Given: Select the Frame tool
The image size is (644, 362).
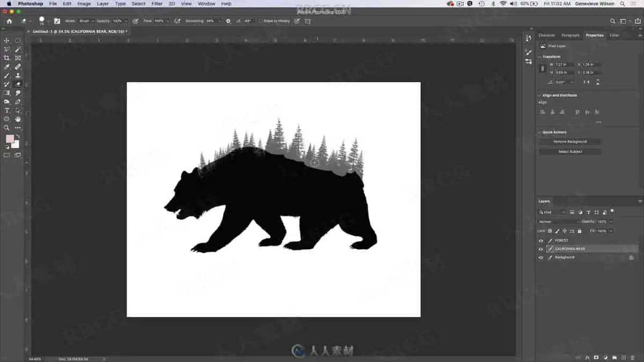Looking at the screenshot, I should coord(18,58).
